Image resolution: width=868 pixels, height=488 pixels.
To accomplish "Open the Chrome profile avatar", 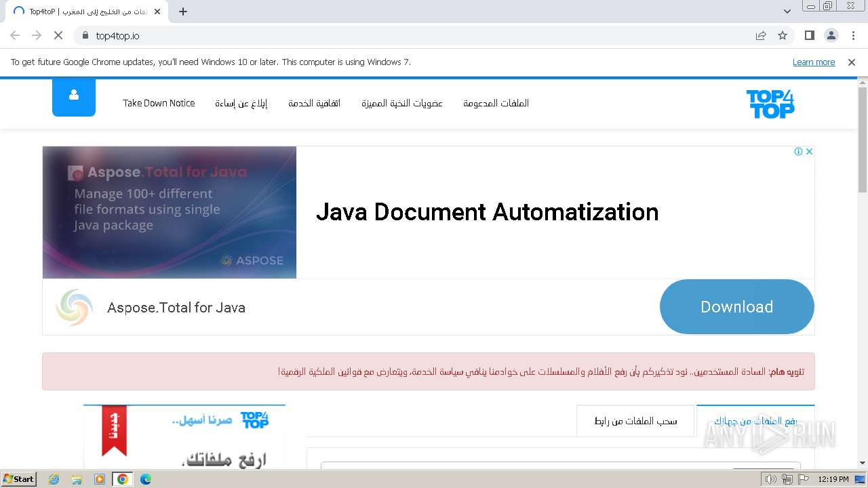I will click(831, 35).
